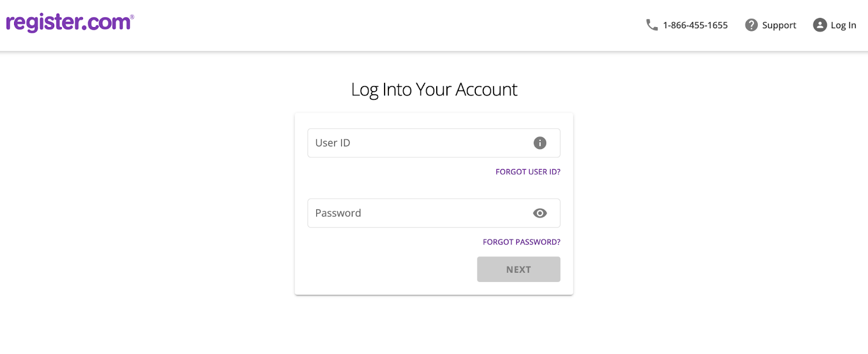Open the FORGOT PASSWORD? recovery page
Screen dimensions: 868x354
click(521, 242)
